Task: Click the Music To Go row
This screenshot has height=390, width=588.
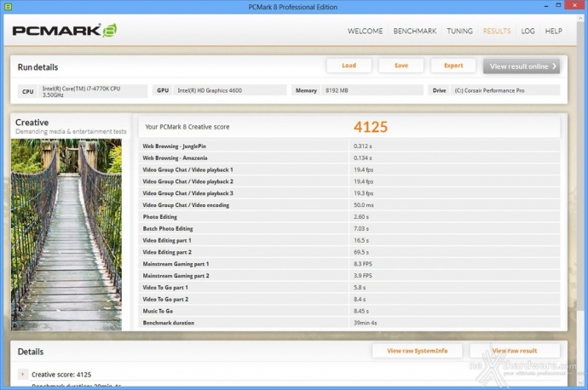Action: click(349, 311)
